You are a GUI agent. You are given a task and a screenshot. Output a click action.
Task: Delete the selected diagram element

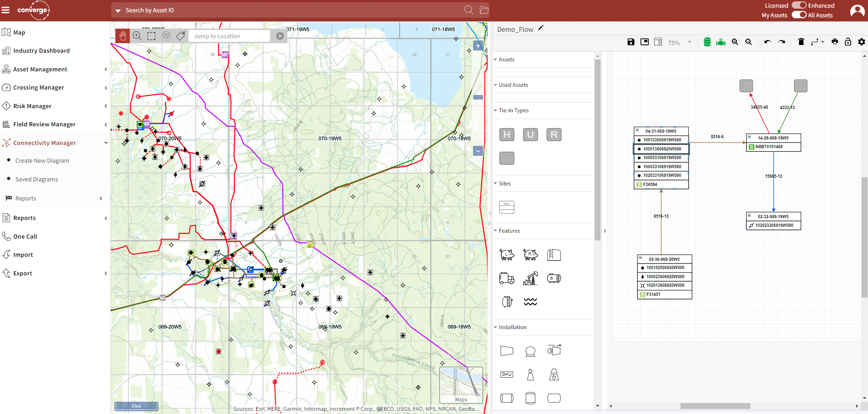pyautogui.click(x=801, y=42)
